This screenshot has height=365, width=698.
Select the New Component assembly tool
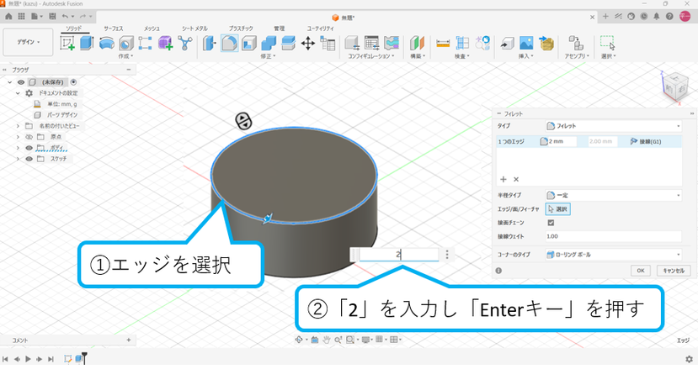(x=576, y=43)
